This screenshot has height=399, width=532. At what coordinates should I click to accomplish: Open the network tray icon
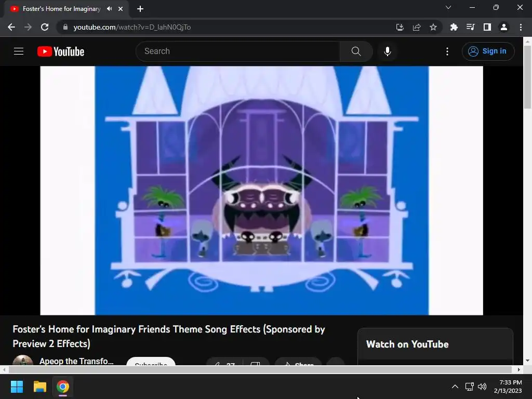tap(470, 387)
